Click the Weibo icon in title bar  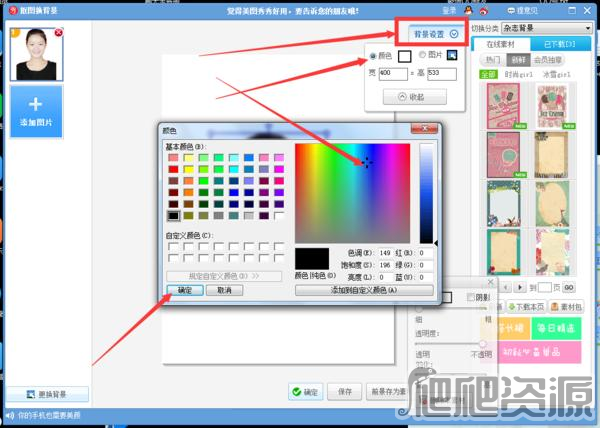pos(483,10)
